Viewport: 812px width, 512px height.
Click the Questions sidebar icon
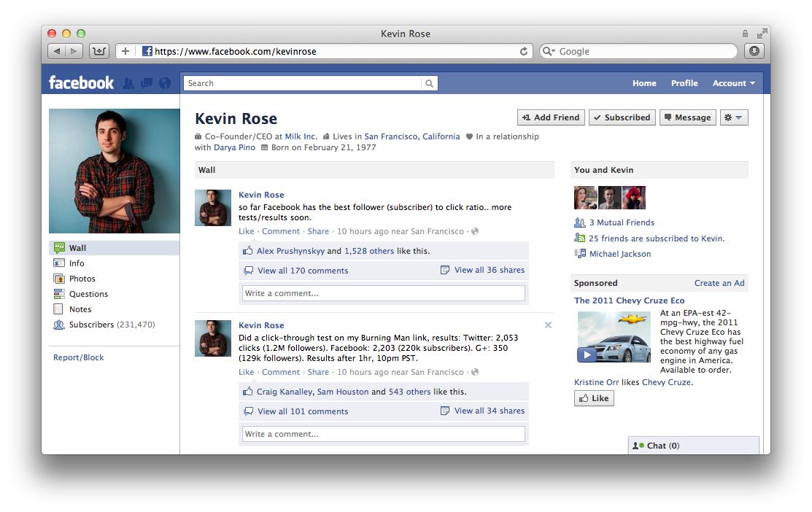tap(59, 294)
